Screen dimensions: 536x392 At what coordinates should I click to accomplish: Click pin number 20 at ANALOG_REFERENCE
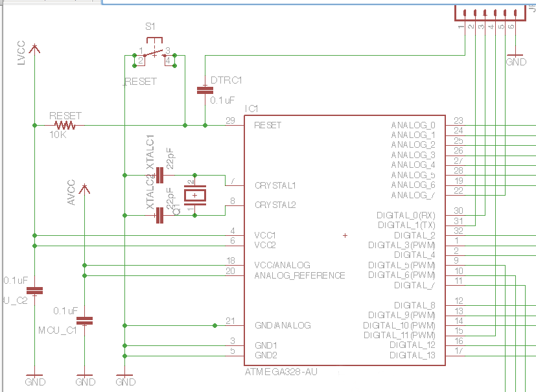(x=230, y=271)
